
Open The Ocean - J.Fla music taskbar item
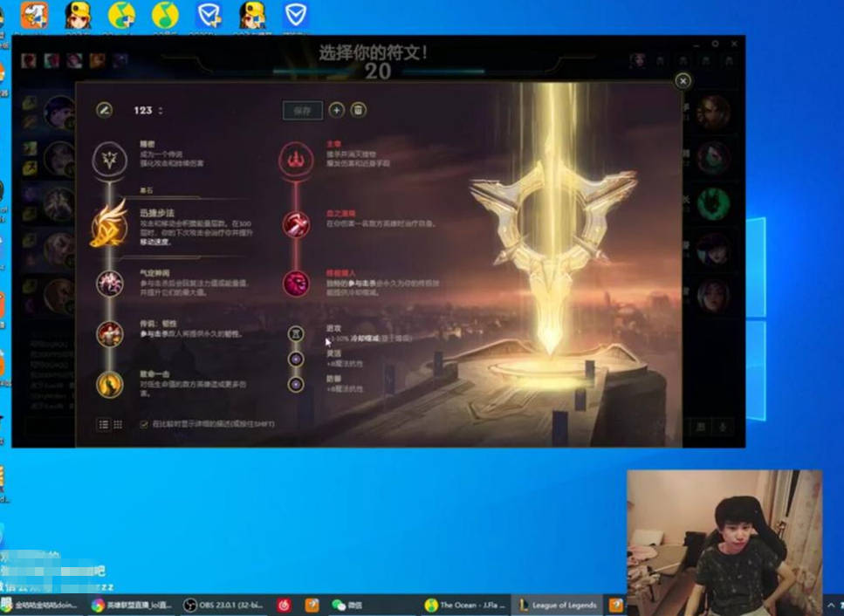[x=465, y=606]
